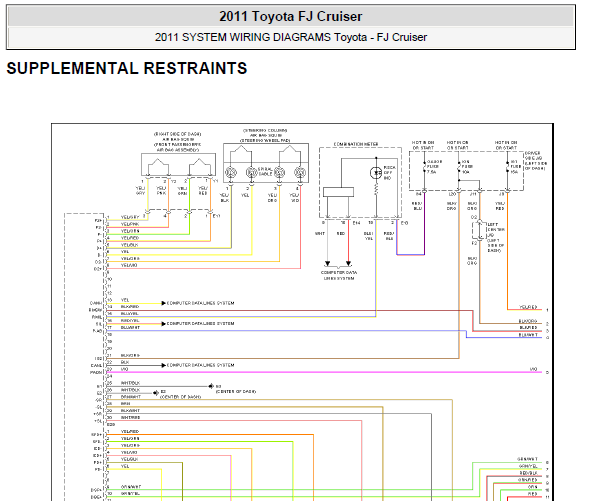This screenshot has height=501, width=606.
Task: Click the 'COMBINATION METER' label
Action: pyautogui.click(x=356, y=144)
